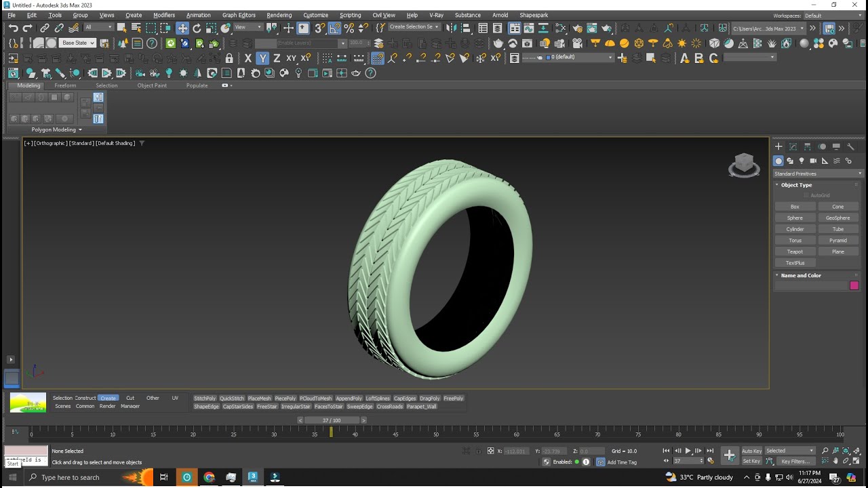Click the Maximize Viewport toggle icon
The image size is (868, 488).
856,462
